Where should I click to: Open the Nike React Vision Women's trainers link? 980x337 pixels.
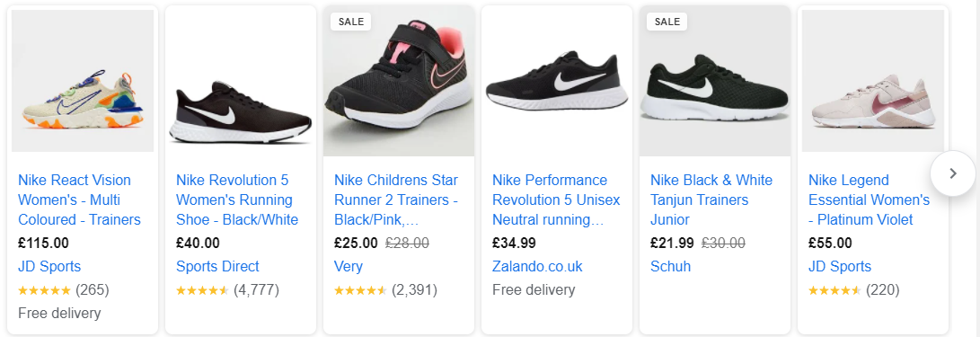(79, 200)
